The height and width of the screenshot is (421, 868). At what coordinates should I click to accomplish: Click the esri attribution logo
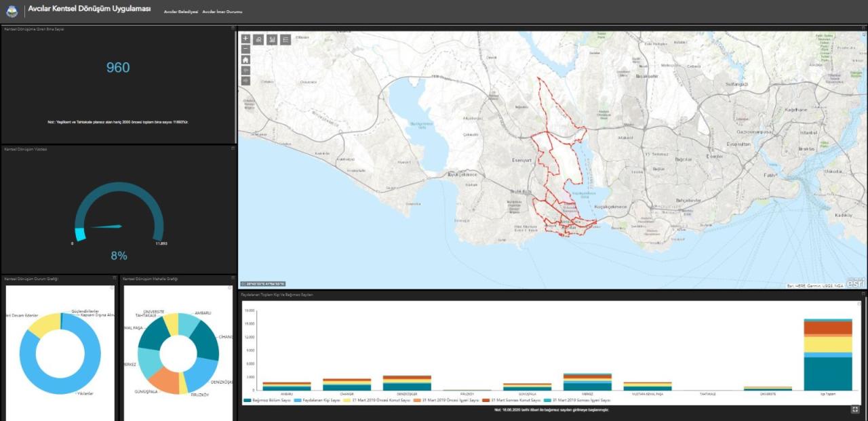point(855,283)
